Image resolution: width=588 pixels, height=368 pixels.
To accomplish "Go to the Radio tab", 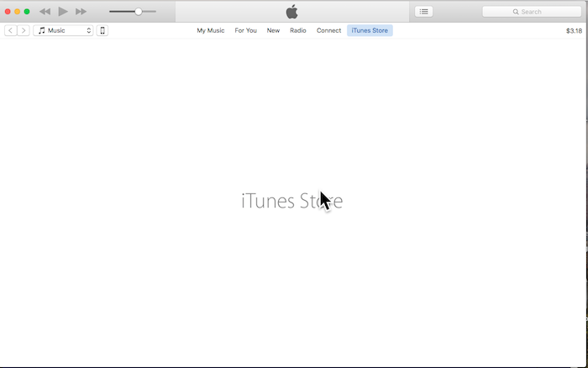I will pos(298,30).
